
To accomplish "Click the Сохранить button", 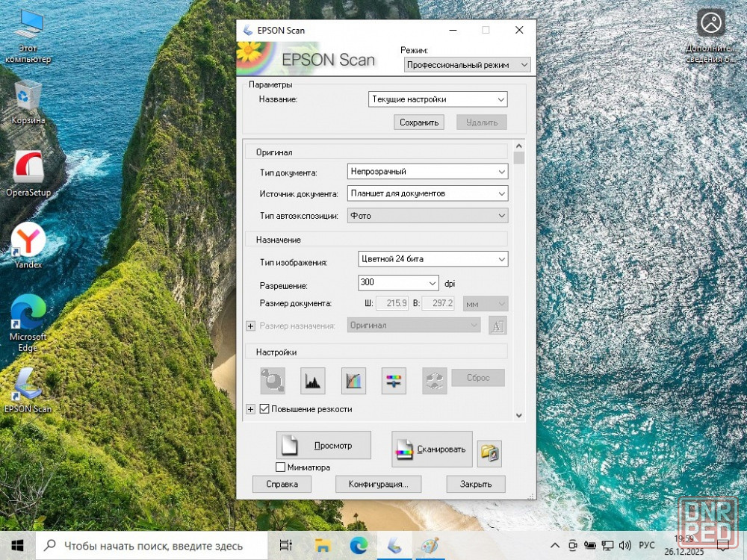I will [419, 122].
